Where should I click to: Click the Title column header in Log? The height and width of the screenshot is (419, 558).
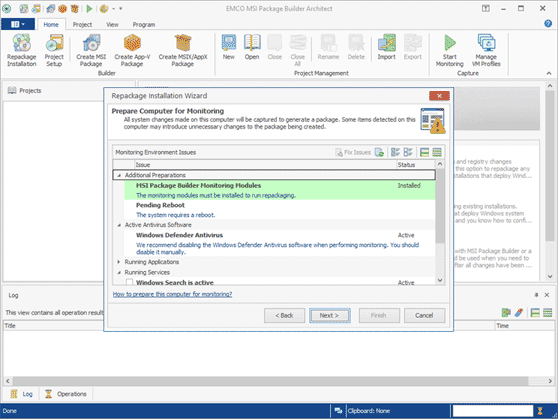pos(53,326)
